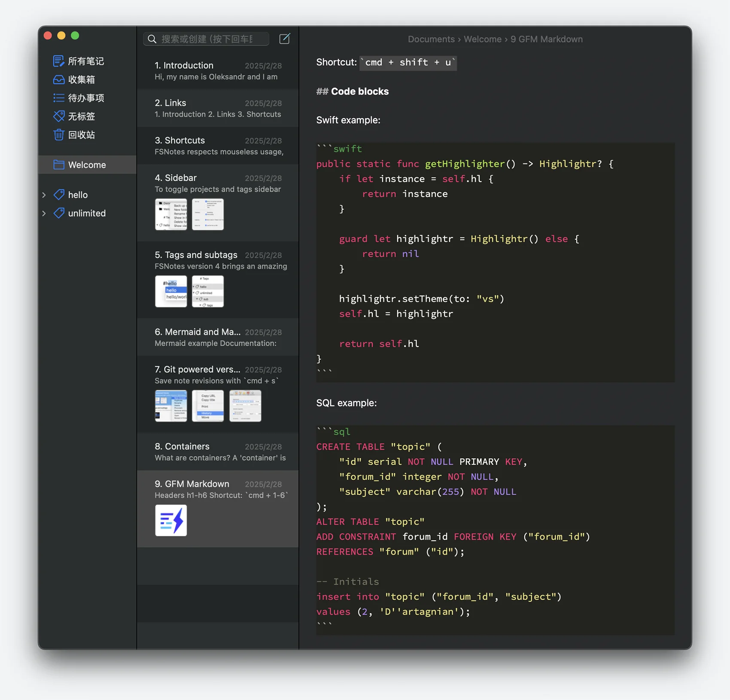The width and height of the screenshot is (730, 700).
Task: Click the hello tag icon
Action: coord(58,195)
